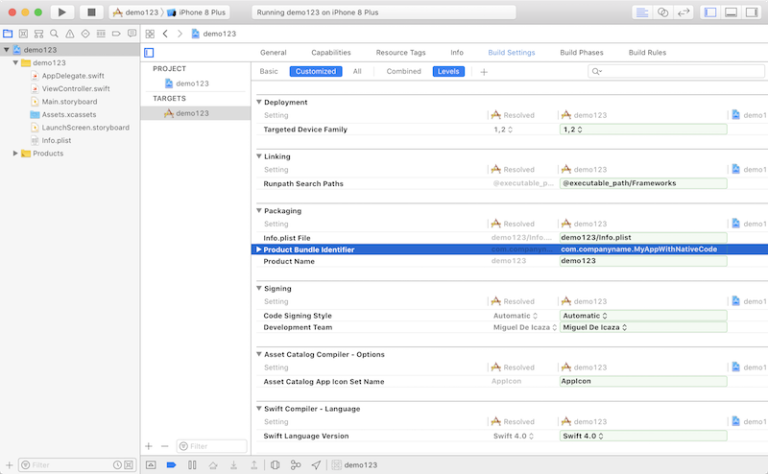The height and width of the screenshot is (474, 768).
Task: Open the Find navigator magnifier icon
Action: tap(54, 34)
